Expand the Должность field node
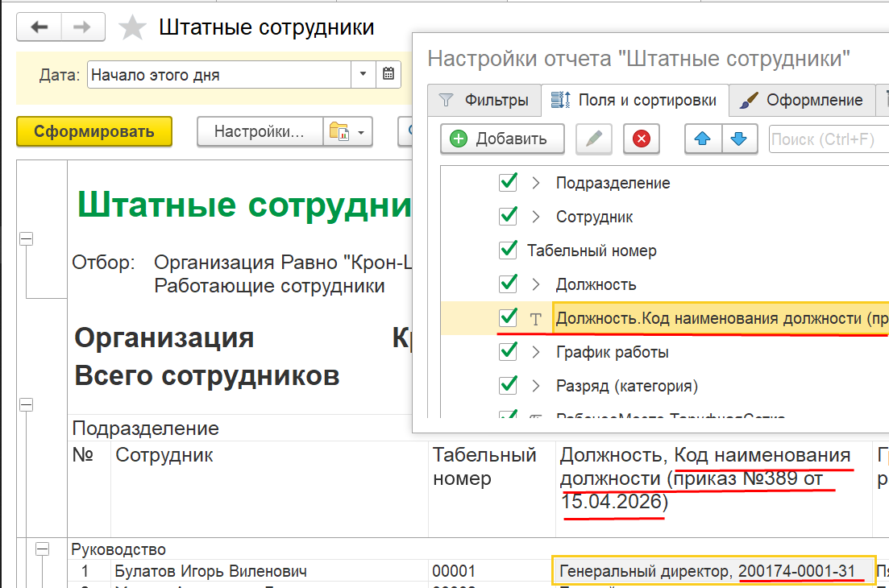The image size is (889, 588). (x=536, y=284)
